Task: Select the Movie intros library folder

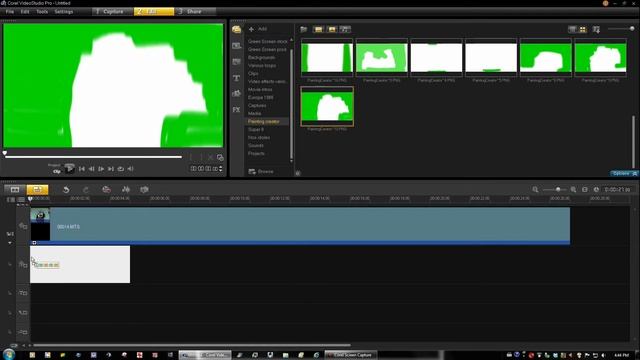Action: tap(260, 89)
